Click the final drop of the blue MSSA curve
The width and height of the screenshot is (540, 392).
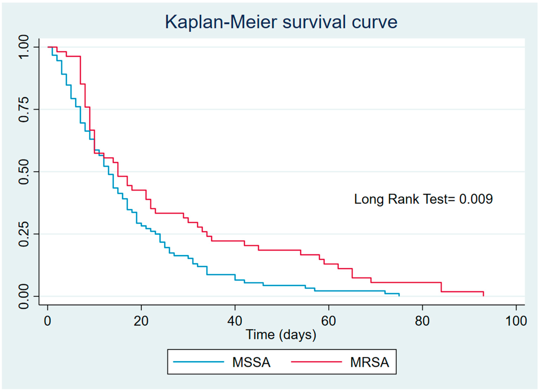tap(399, 295)
